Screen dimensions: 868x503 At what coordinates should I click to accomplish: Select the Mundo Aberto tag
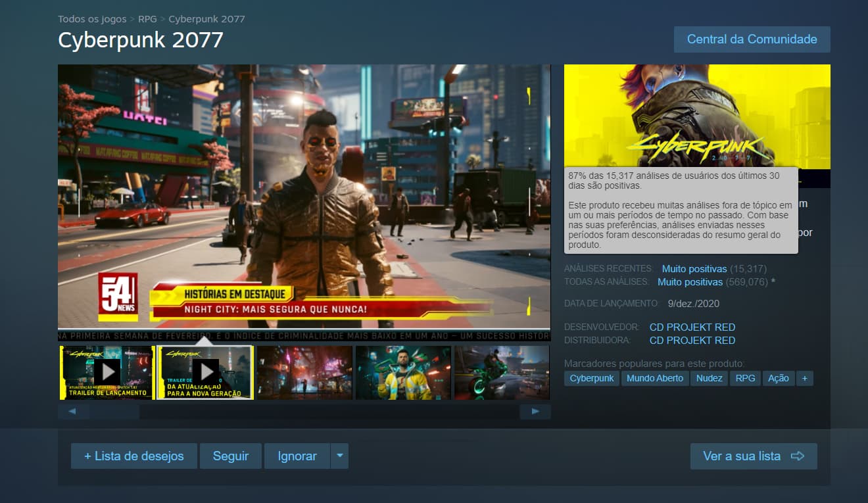[x=655, y=378]
